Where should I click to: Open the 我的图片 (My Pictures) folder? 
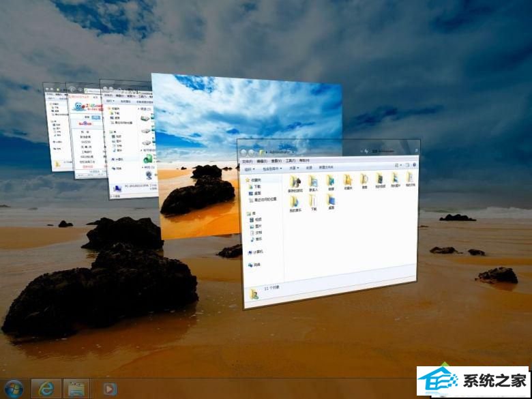coord(396,179)
